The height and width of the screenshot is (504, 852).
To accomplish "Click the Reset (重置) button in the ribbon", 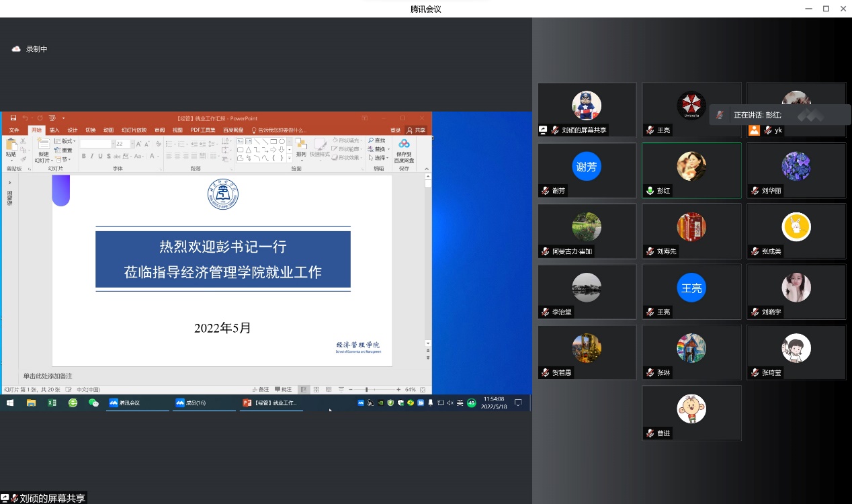I will [65, 150].
